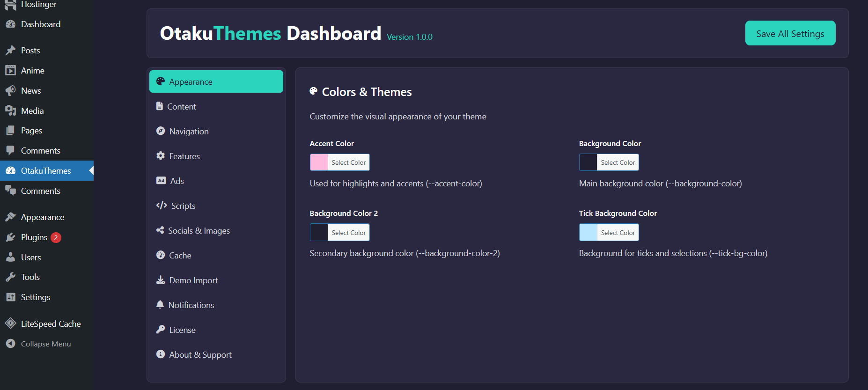Select Color button for Tick Background Color

coord(618,233)
